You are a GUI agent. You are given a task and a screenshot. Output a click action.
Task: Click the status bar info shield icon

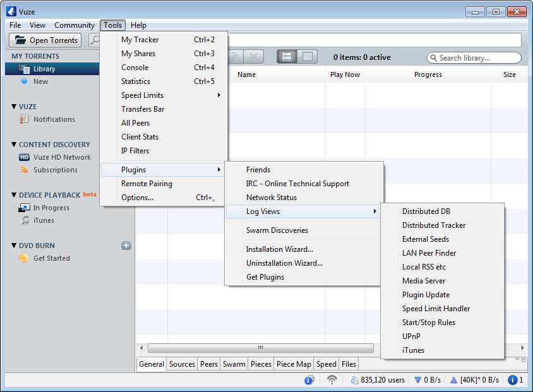point(309,380)
